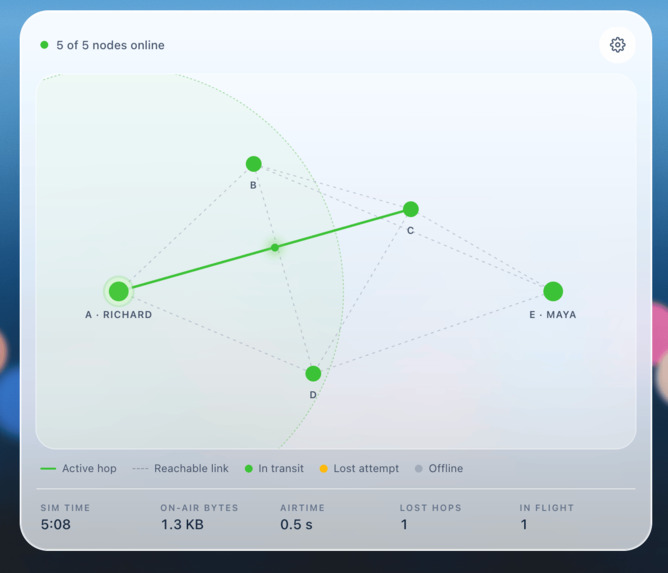Select node B in the mesh
The image size is (668, 573).
coord(253,164)
